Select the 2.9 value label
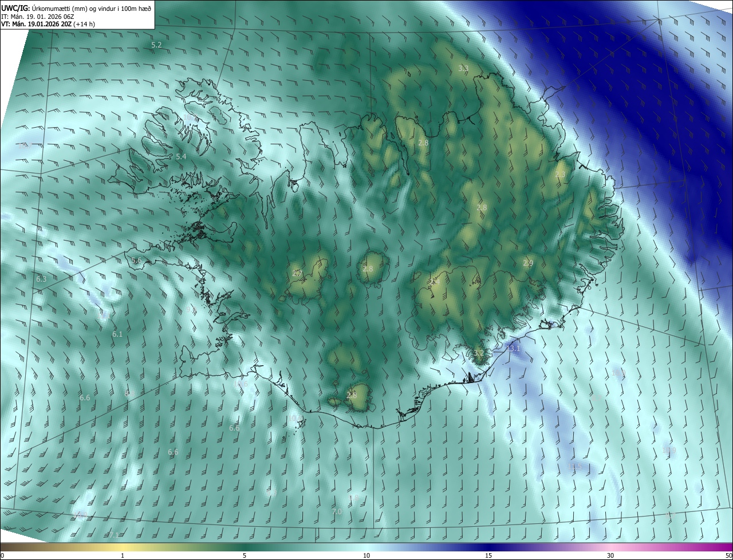The width and height of the screenshot is (733, 560). coord(528,263)
